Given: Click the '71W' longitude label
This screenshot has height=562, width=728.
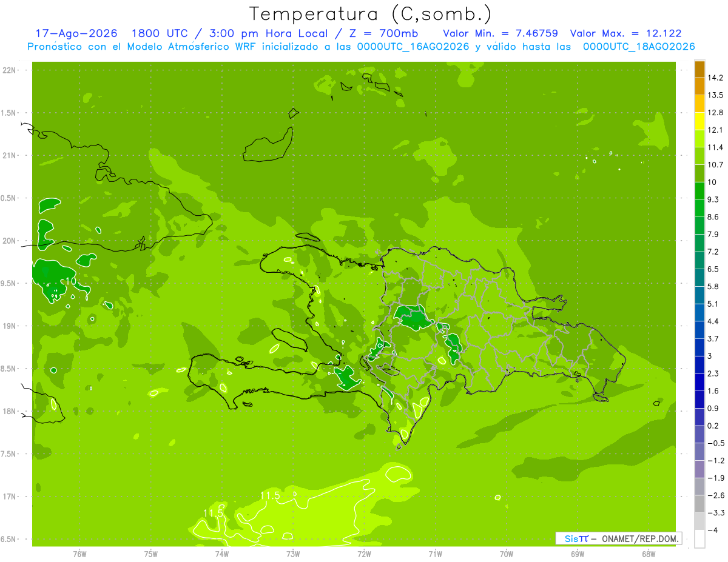Looking at the screenshot, I should pos(435,554).
